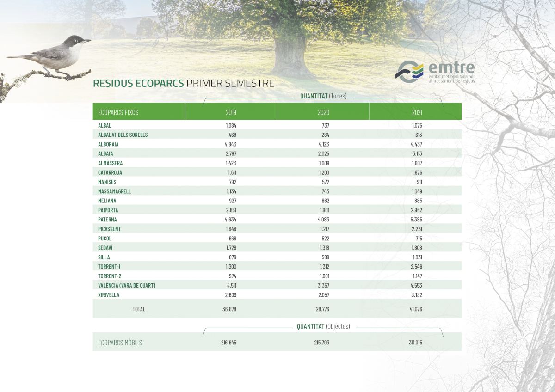Select the Residus Ecoparcs Primer Semestre title

point(184,83)
